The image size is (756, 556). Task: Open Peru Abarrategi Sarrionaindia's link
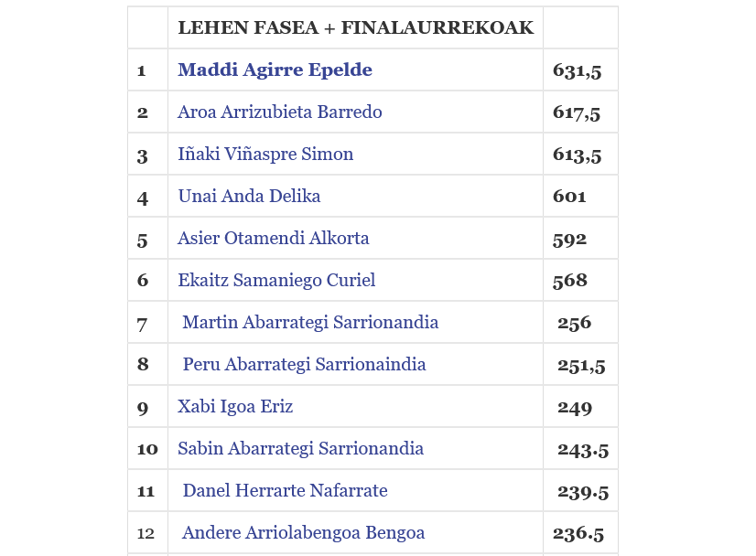point(304,365)
